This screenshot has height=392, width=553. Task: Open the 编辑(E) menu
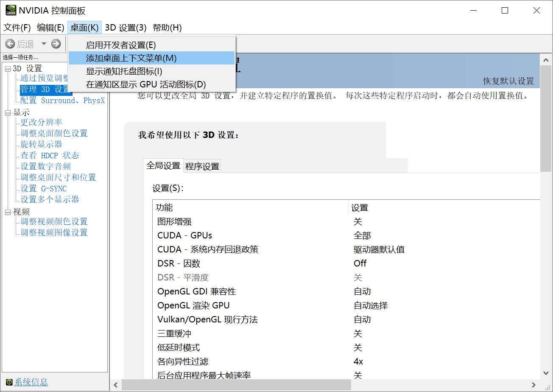click(50, 28)
